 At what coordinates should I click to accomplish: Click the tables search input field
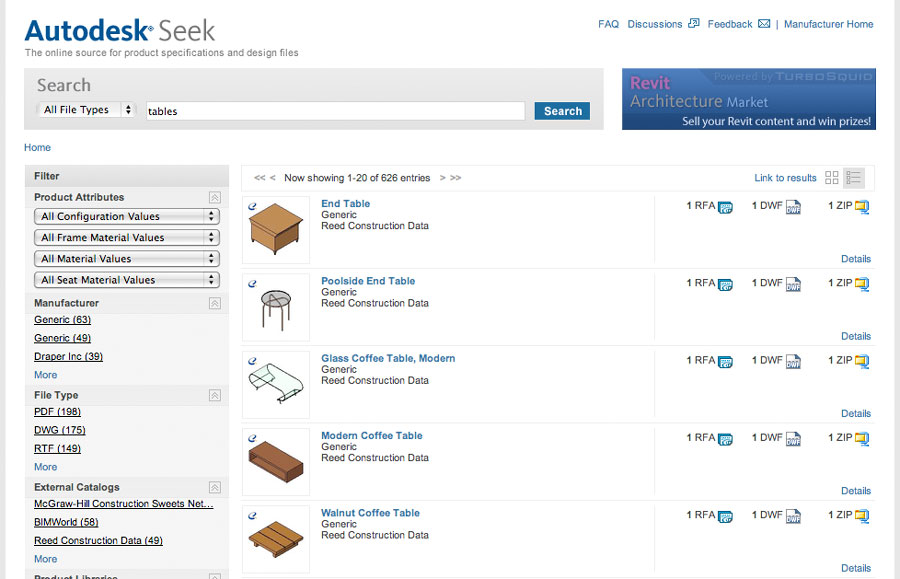[335, 111]
